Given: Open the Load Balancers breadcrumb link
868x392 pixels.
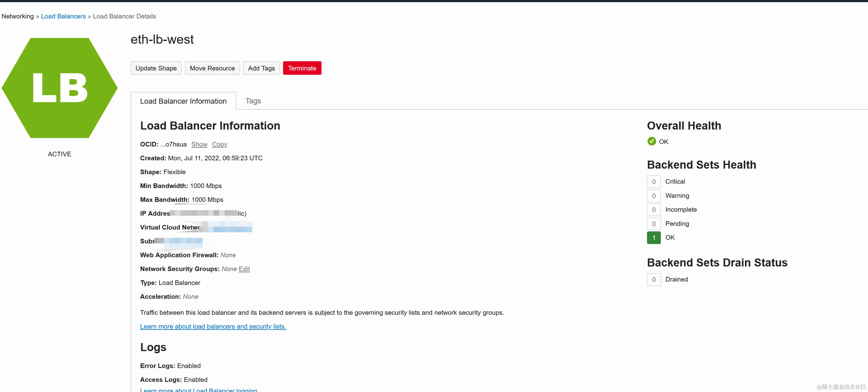Looking at the screenshot, I should (63, 16).
